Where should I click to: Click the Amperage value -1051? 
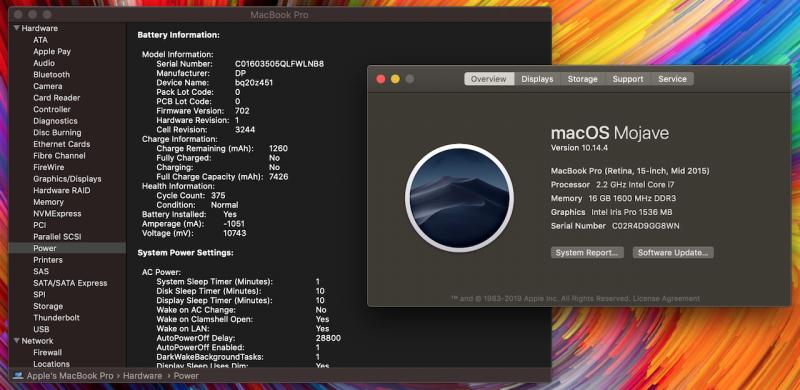click(x=234, y=224)
